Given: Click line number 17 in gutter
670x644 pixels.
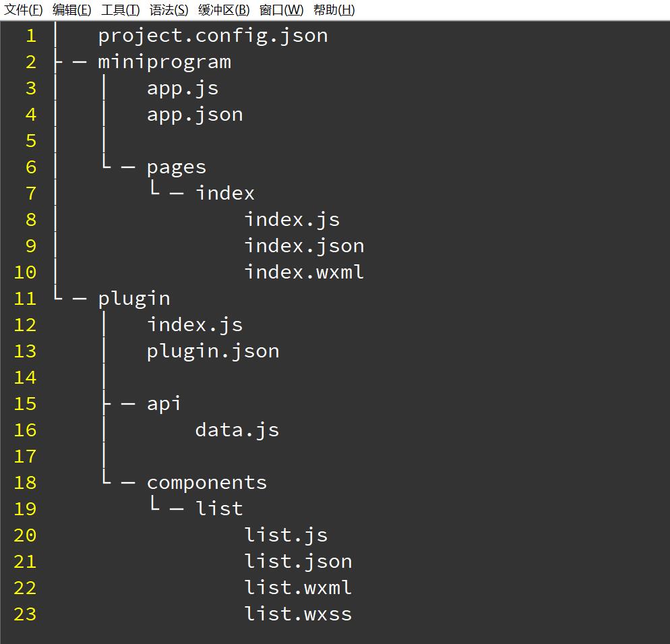Looking at the screenshot, I should 25,457.
